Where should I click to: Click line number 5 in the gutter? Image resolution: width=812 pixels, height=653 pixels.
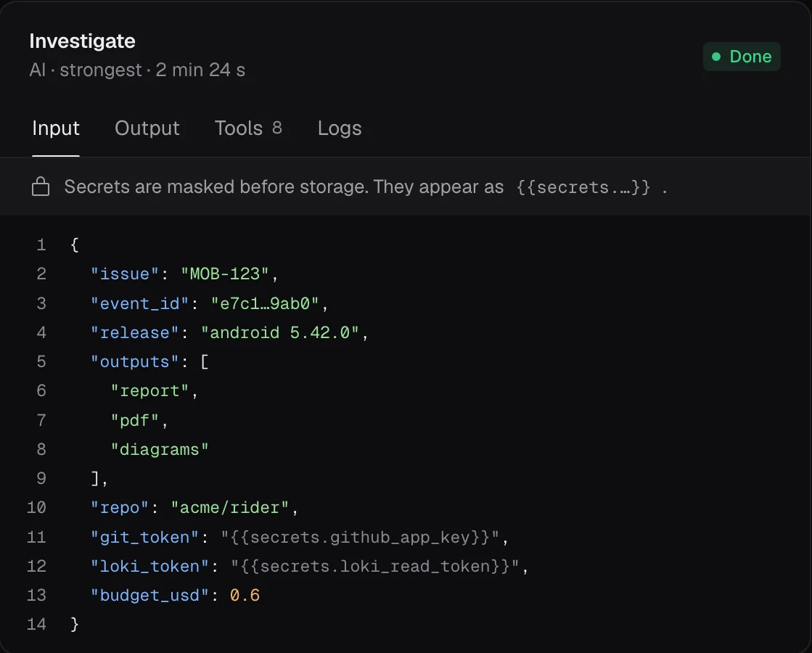click(41, 361)
